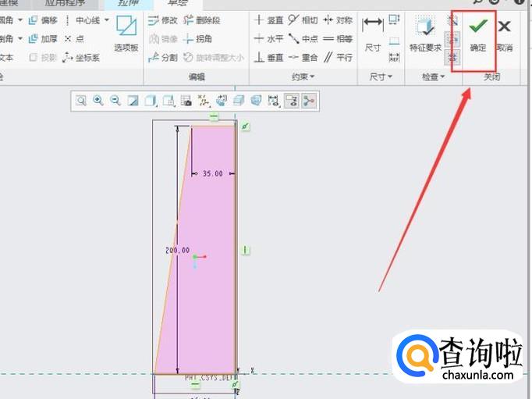
Task: Toggle dimension display in graphics toolbar
Action: [x=273, y=101]
